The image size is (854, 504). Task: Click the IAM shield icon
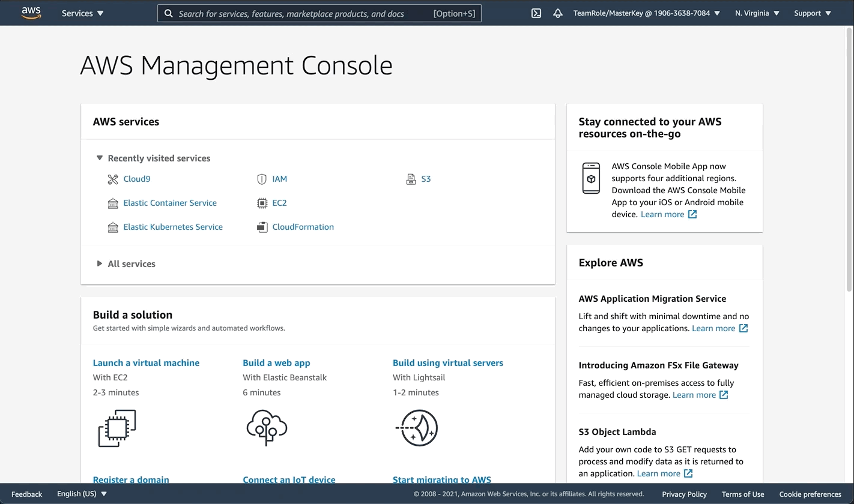coord(262,179)
